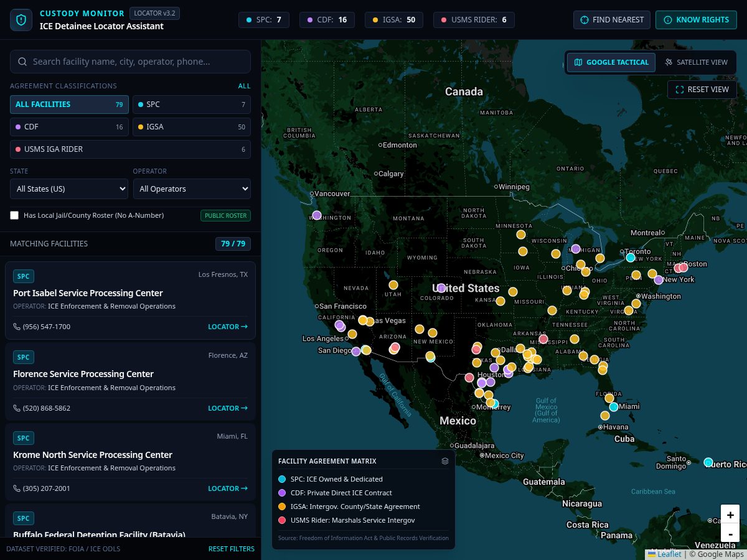
Task: Click Reset Filters in footer
Action: [x=232, y=549]
